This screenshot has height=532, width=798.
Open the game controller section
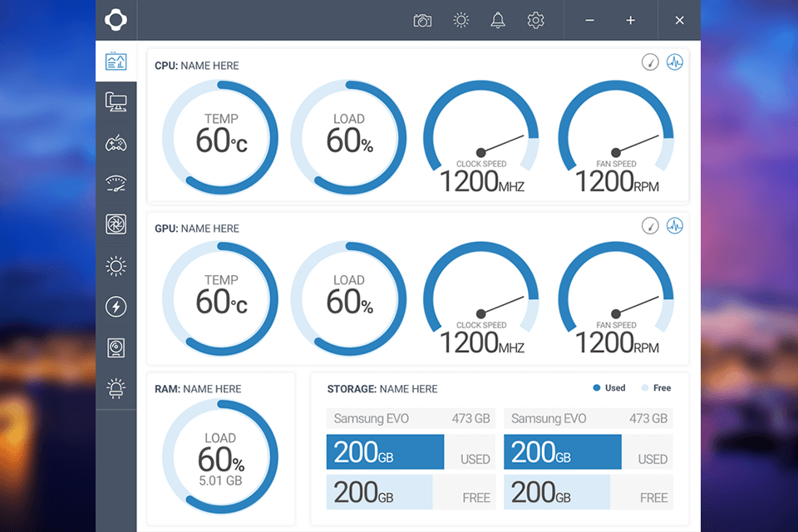pyautogui.click(x=116, y=142)
